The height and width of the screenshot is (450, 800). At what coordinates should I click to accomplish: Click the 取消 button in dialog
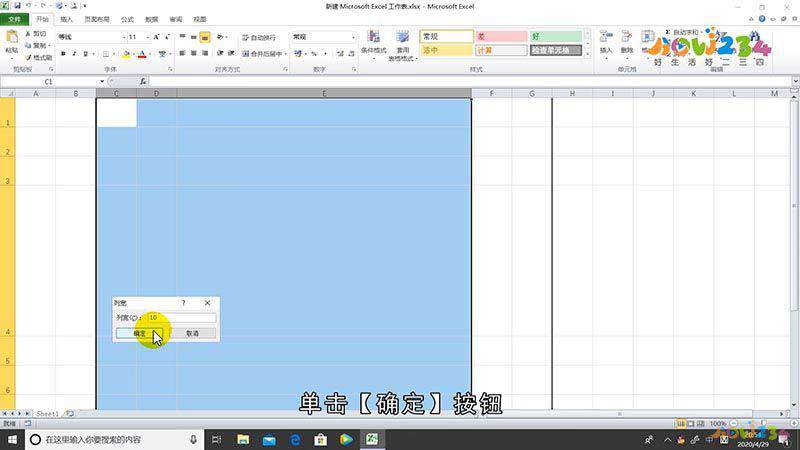(192, 333)
